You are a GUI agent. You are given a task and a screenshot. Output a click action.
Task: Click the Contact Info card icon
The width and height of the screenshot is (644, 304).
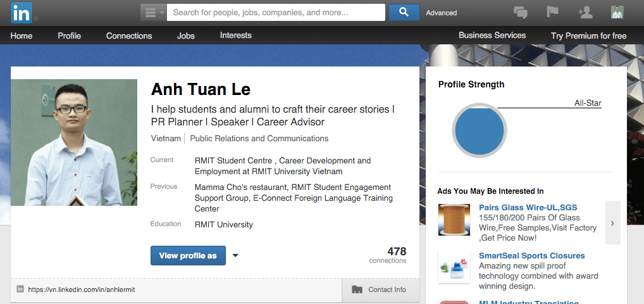point(357,289)
